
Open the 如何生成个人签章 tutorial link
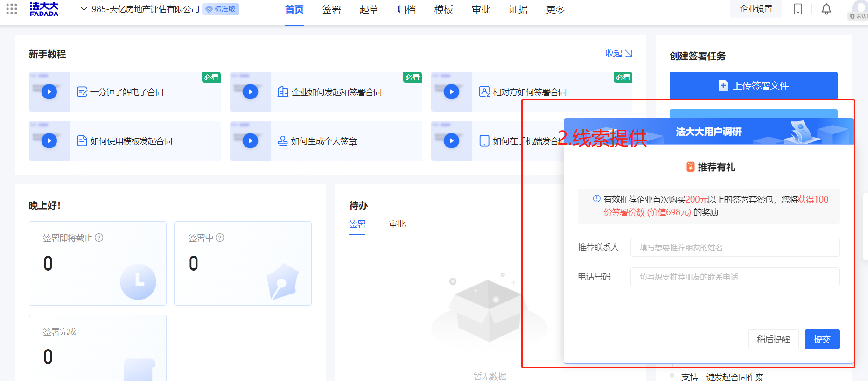click(x=324, y=141)
